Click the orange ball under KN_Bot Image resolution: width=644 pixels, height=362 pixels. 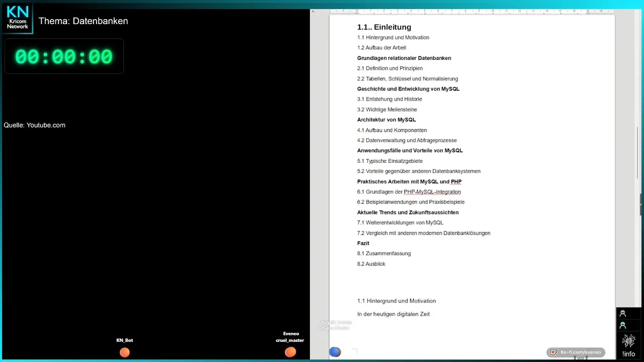tap(125, 352)
